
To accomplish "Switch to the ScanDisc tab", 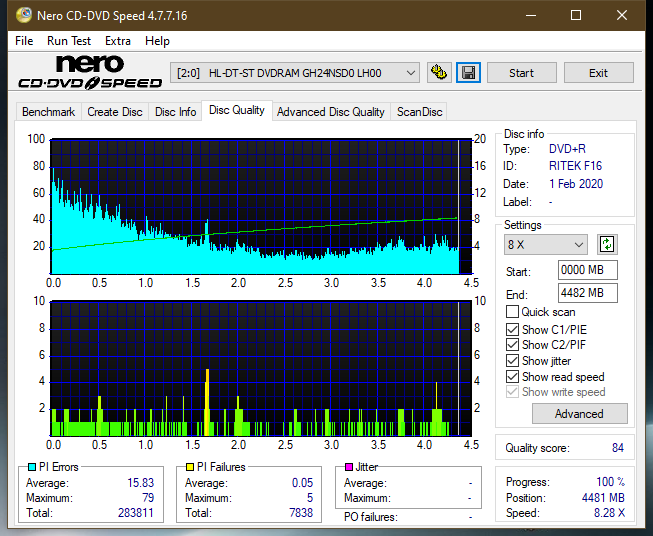I will pos(419,112).
